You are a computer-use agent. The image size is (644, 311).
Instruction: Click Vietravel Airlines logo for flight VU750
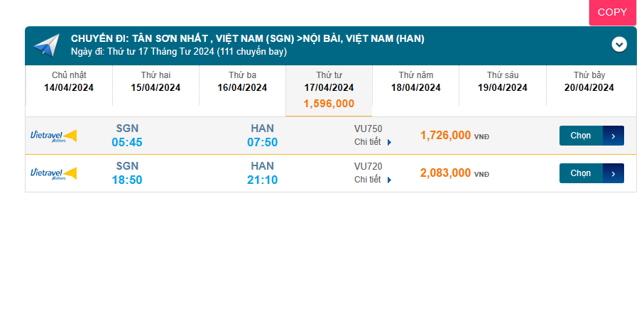[54, 136]
